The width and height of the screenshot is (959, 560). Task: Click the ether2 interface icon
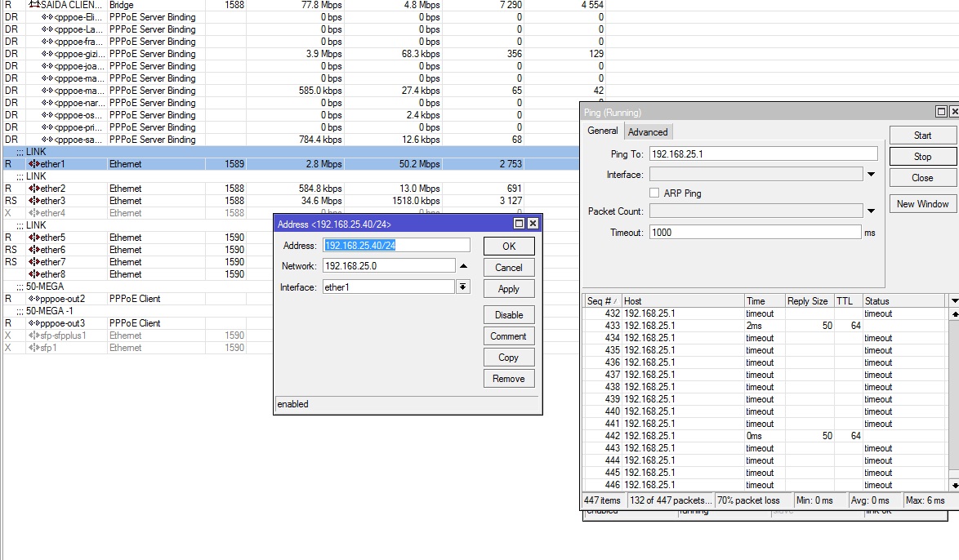coord(33,189)
